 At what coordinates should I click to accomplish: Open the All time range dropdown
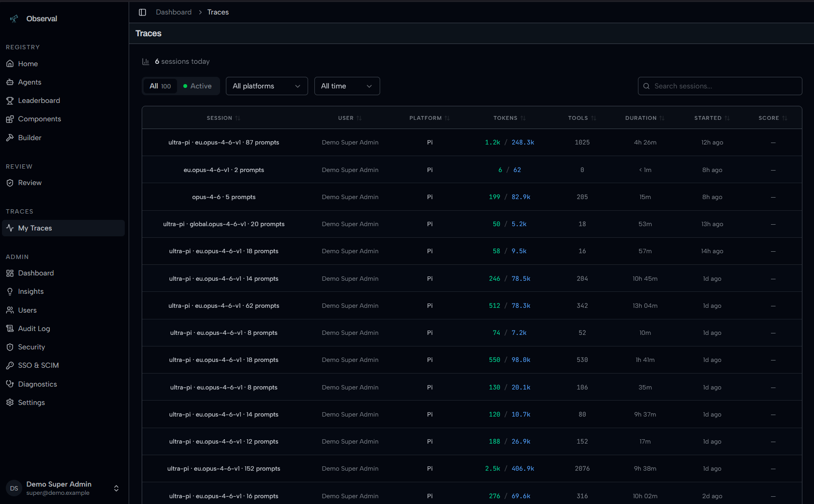pos(347,86)
